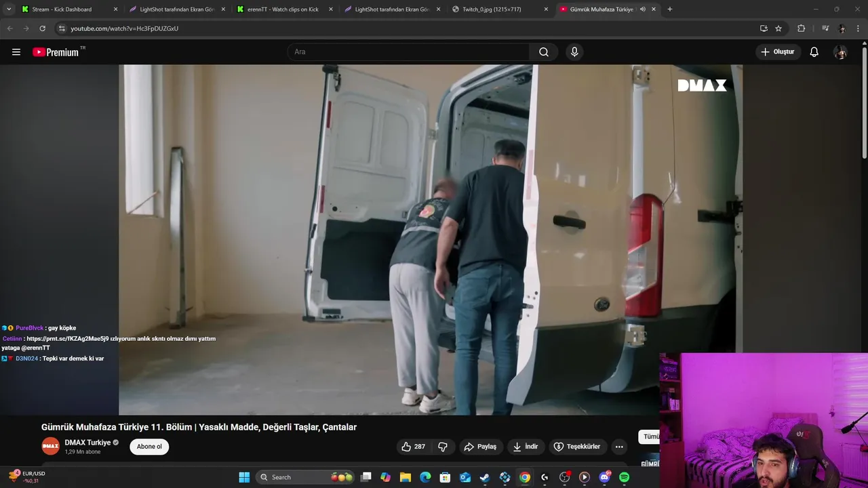The image size is (868, 488).
Task: Reload the page in Chrome
Action: [x=42, y=28]
